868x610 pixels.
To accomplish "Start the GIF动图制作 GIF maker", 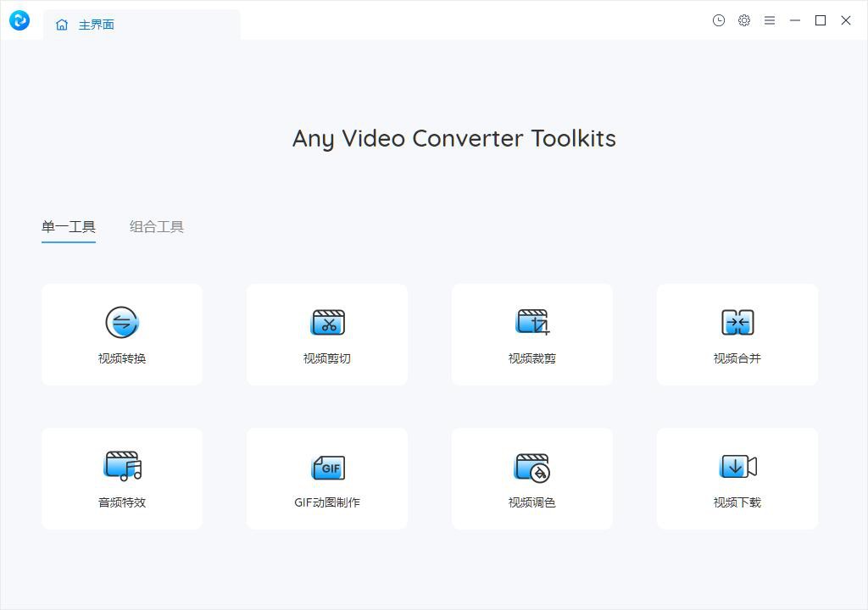I will coord(327,478).
